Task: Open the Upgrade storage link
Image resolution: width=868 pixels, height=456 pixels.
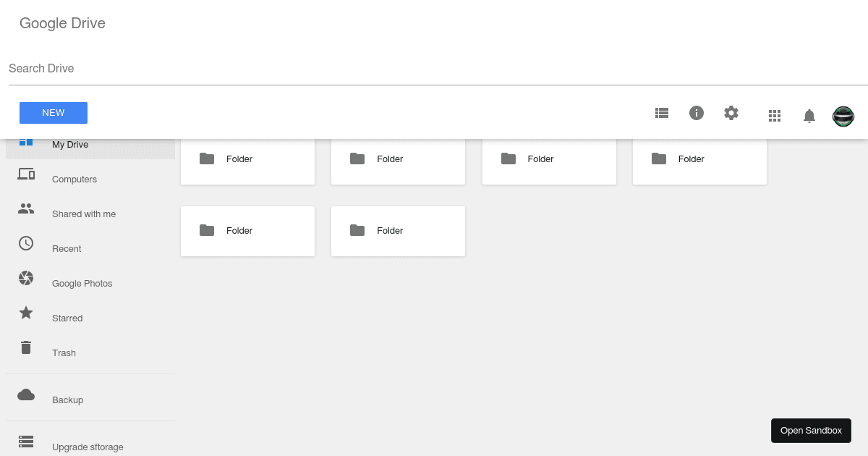Action: (x=87, y=447)
